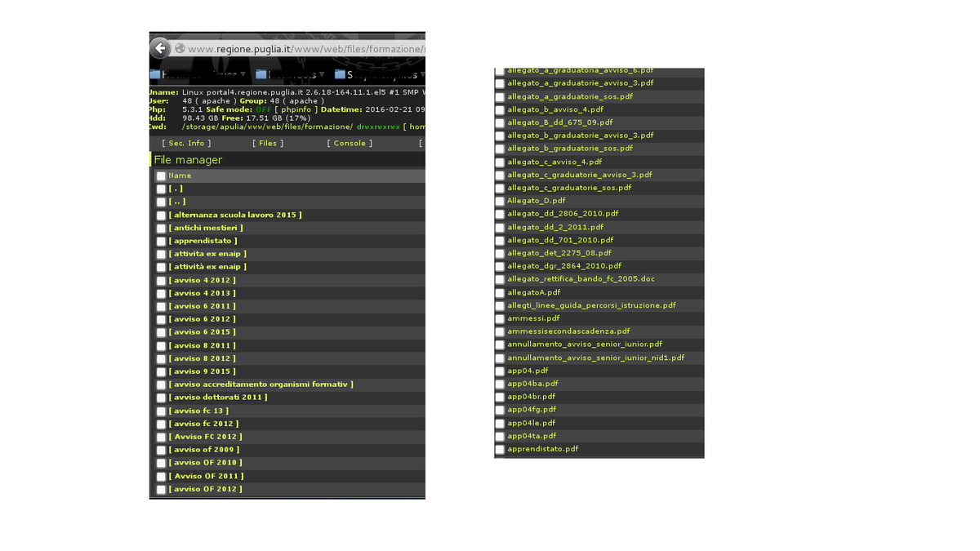The image size is (980, 551).
Task: Open folder alternanza scuola lavoro 2015
Action: point(235,215)
